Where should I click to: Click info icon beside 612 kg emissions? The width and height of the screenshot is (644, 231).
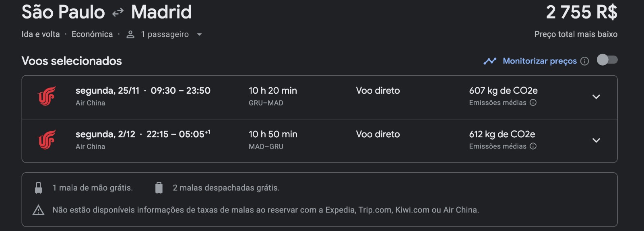coord(533,146)
